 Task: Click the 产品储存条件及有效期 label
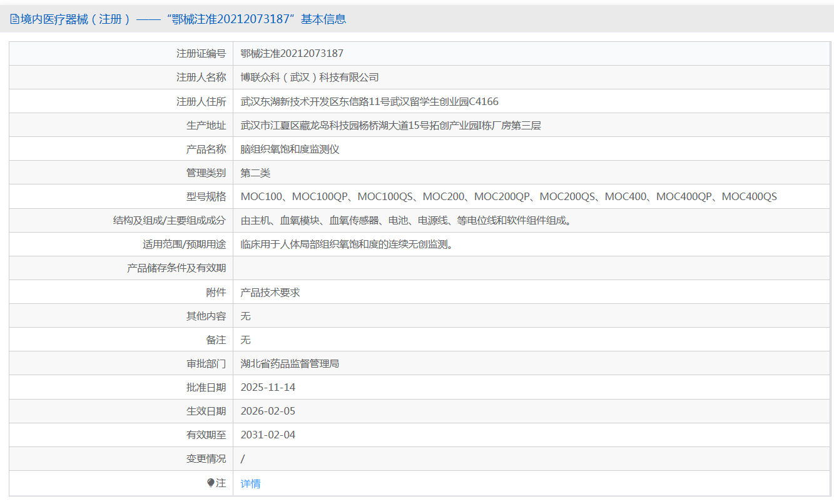pyautogui.click(x=176, y=268)
